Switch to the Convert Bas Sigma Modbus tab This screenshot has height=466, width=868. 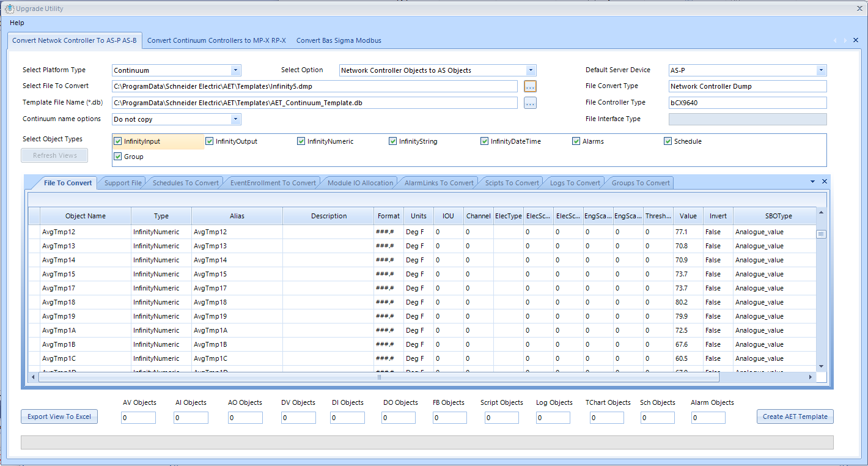339,40
